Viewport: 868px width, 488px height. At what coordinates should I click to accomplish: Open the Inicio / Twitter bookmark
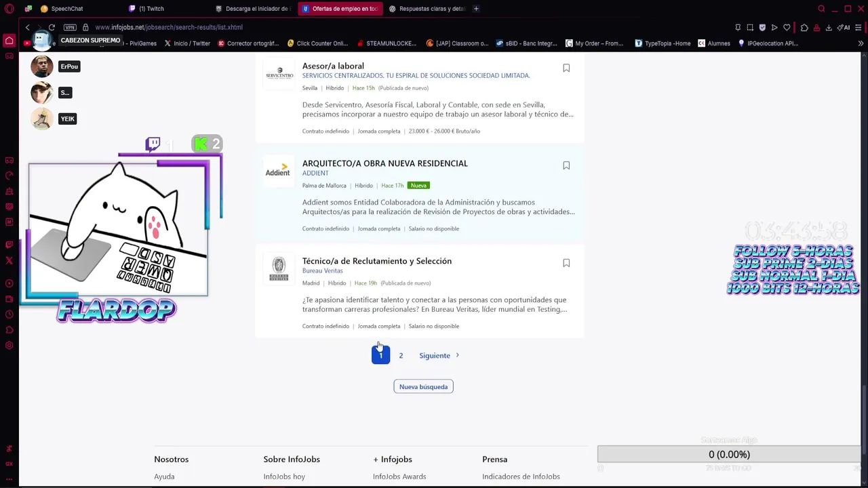tap(186, 43)
